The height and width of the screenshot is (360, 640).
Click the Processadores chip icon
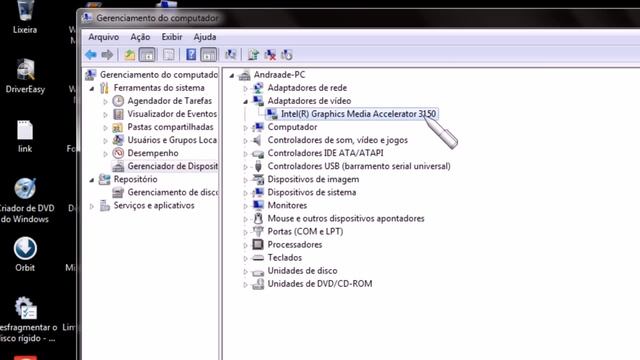click(x=258, y=244)
